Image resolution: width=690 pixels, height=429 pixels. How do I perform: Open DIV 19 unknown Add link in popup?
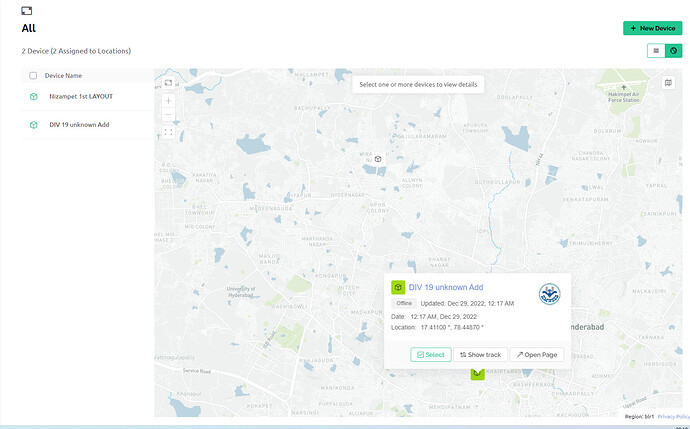[446, 287]
